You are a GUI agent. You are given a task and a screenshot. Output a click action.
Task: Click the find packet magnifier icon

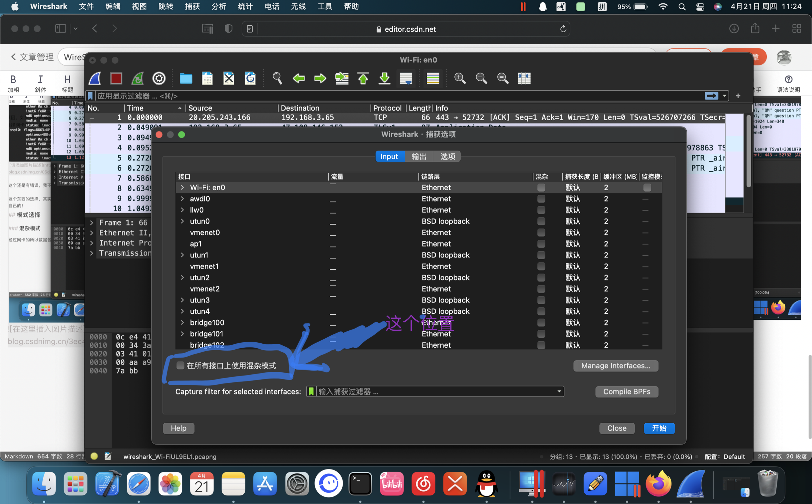point(277,79)
